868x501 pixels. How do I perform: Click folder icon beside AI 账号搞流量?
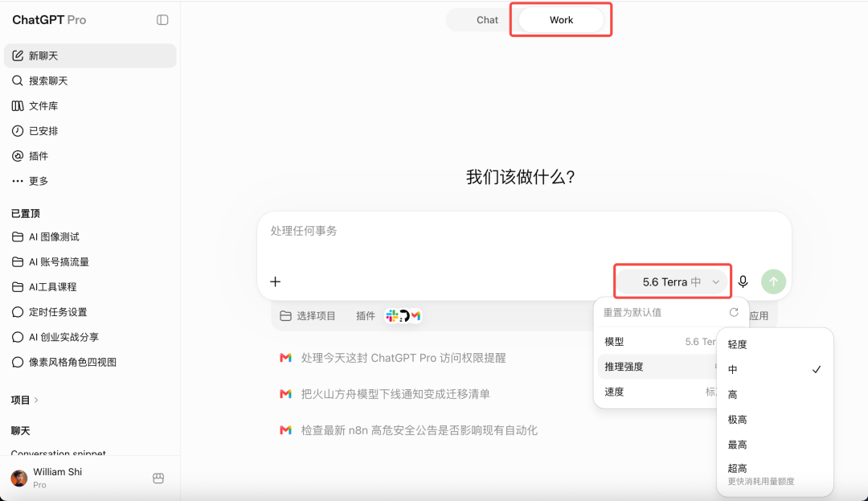18,262
